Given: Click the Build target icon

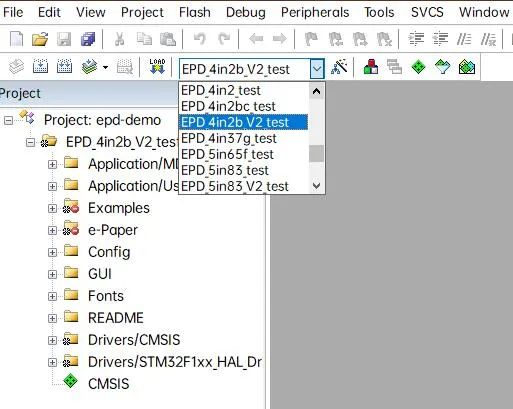Looking at the screenshot, I should click(40, 67).
